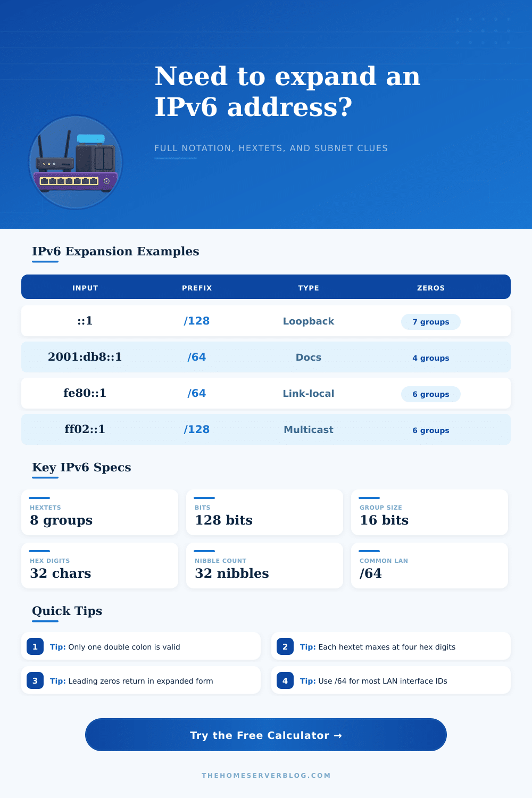
Task: Click the 'Full notation, hextets, and subnet clues' subtitle
Action: (x=271, y=148)
